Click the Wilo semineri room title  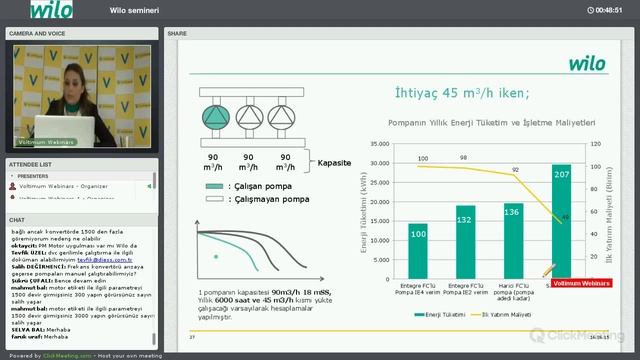134,11
